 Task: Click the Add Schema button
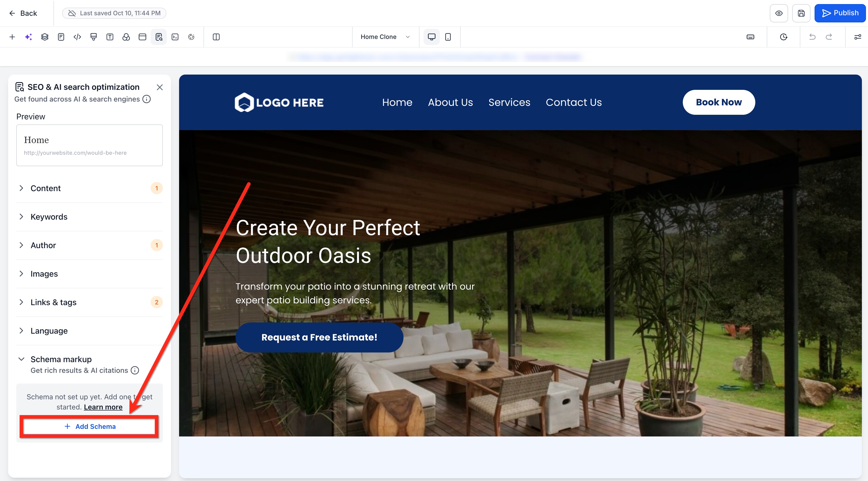coord(90,426)
